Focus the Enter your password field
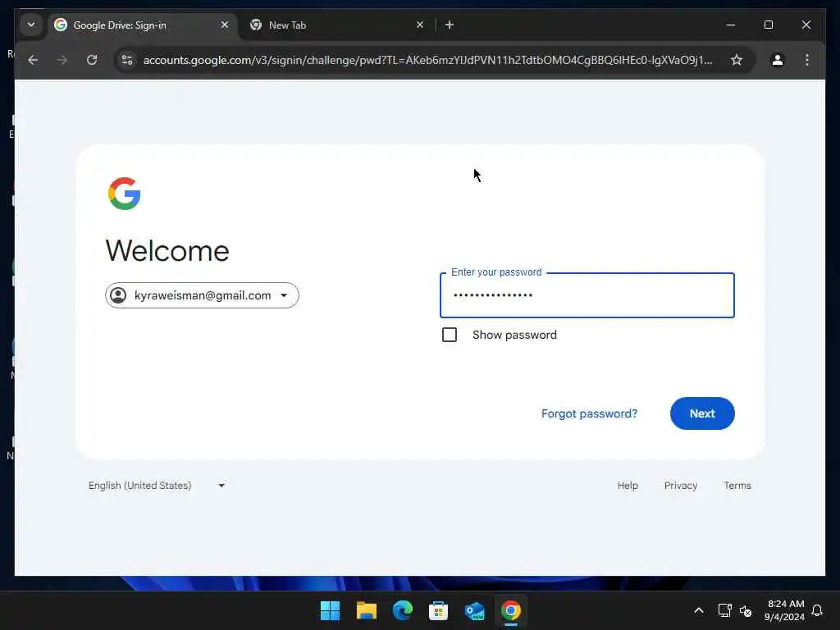This screenshot has width=840, height=630. tap(587, 295)
